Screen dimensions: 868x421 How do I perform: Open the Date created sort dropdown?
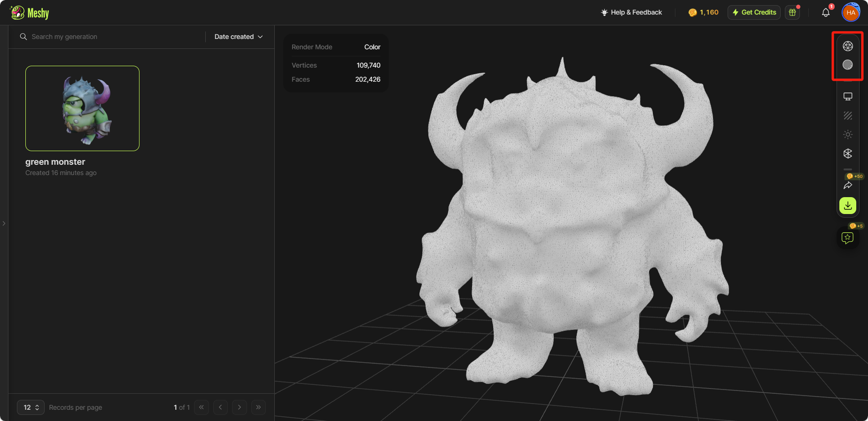click(x=239, y=37)
